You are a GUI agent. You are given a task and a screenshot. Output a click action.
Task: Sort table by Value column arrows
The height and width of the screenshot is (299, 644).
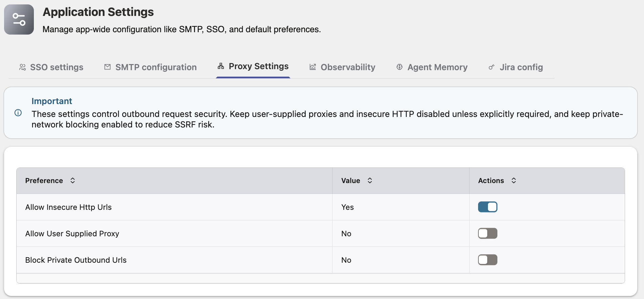(x=370, y=180)
